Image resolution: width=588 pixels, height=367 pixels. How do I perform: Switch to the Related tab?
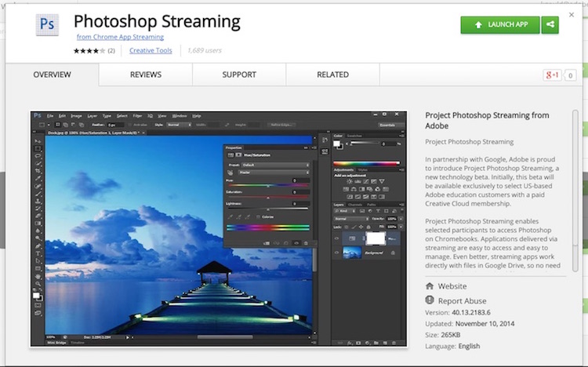[332, 74]
